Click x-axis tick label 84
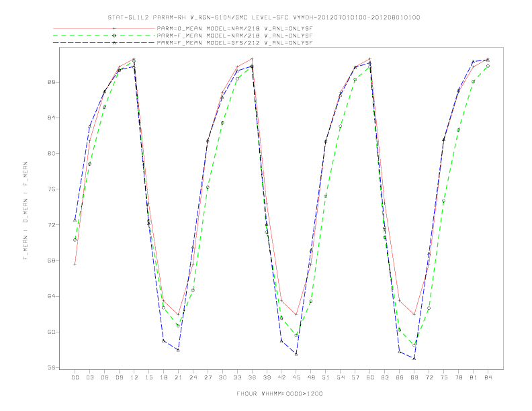 (488, 377)
